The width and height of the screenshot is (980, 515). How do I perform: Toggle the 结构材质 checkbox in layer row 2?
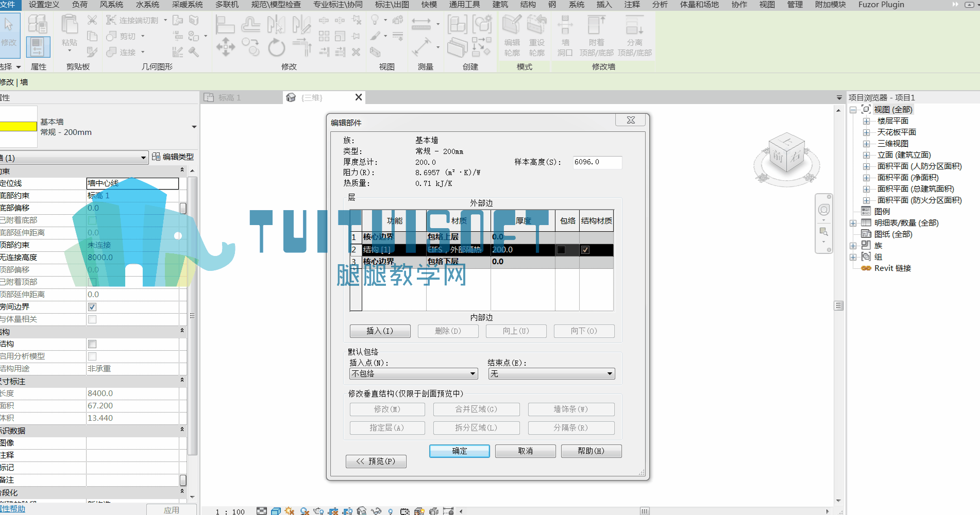pyautogui.click(x=585, y=250)
